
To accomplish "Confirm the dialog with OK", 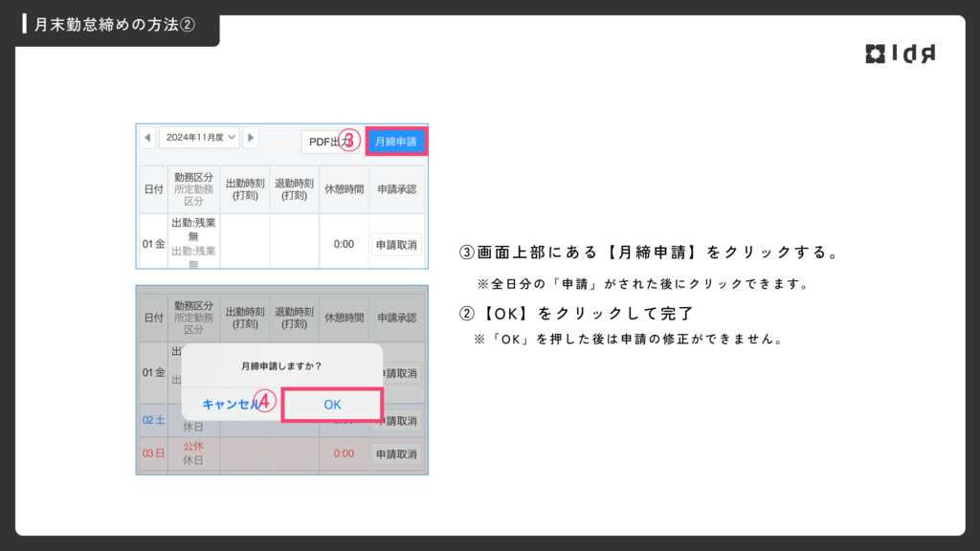I will (x=332, y=405).
